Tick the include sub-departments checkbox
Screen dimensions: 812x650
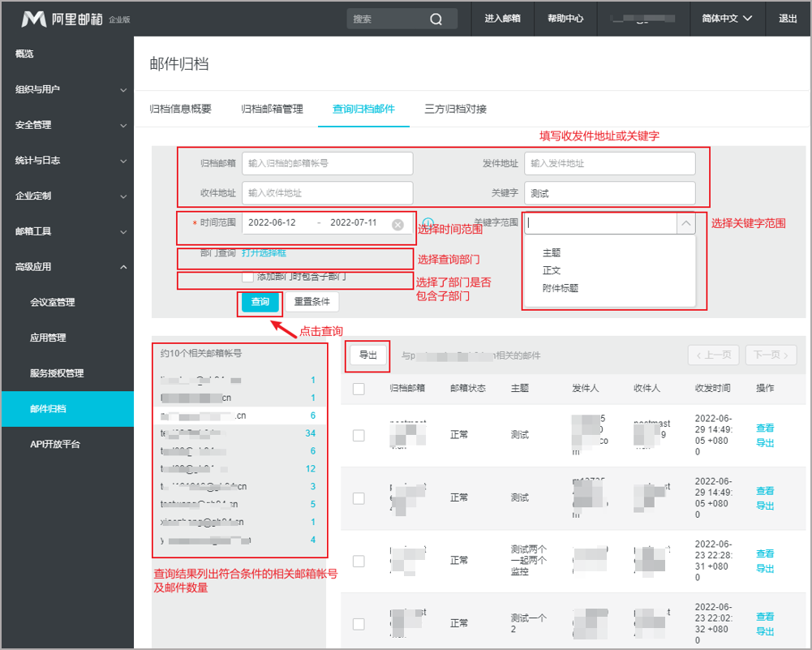[x=247, y=277]
